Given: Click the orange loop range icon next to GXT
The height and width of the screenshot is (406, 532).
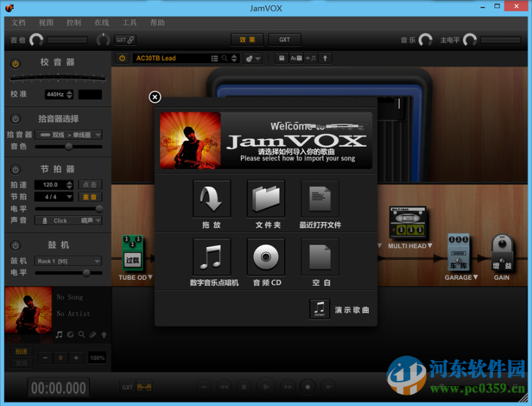Looking at the screenshot, I should [x=144, y=387].
